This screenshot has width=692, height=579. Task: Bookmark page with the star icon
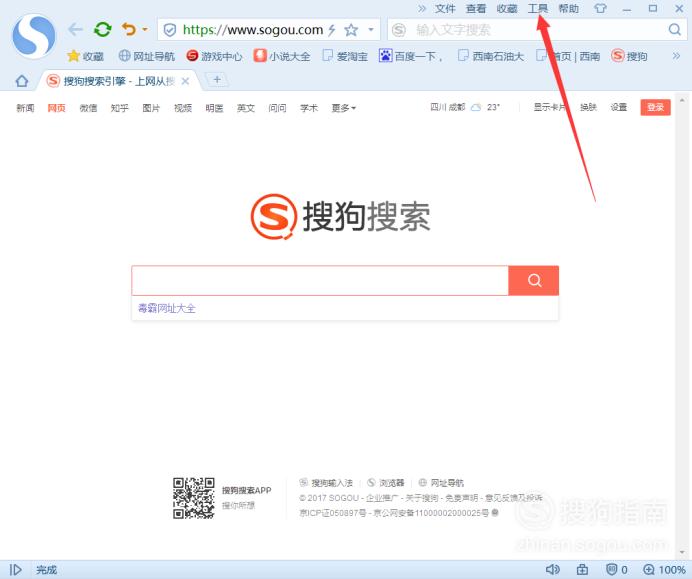tap(351, 30)
